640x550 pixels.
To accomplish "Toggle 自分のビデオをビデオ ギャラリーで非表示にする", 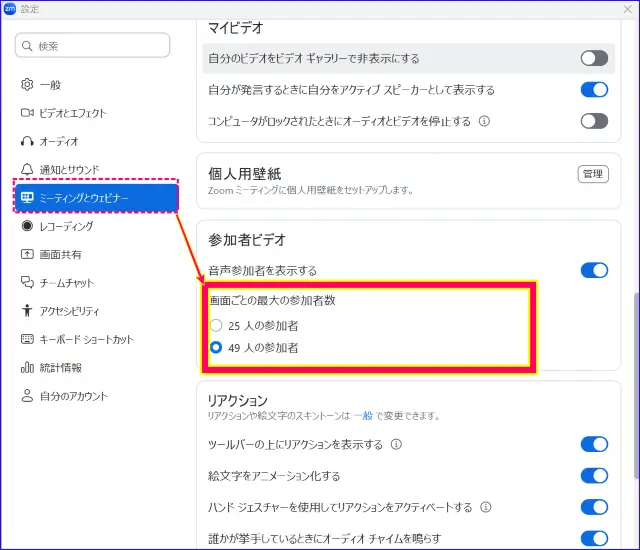I will point(594,58).
